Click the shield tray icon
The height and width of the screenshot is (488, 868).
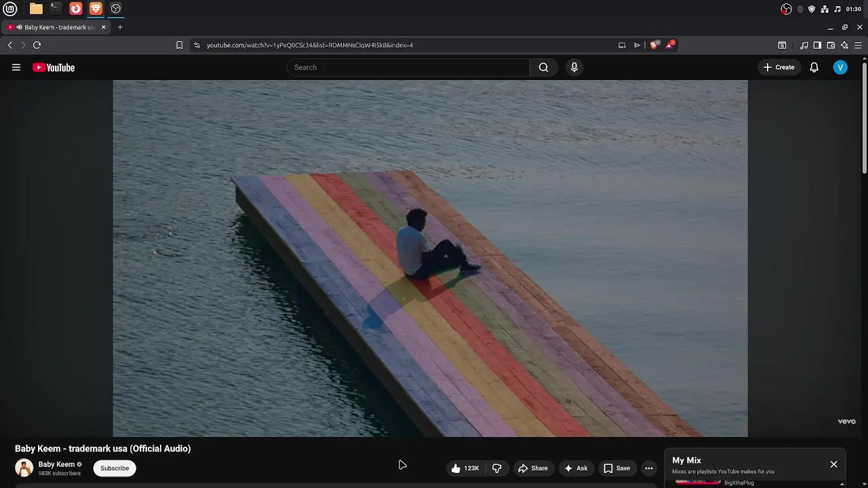(812, 9)
